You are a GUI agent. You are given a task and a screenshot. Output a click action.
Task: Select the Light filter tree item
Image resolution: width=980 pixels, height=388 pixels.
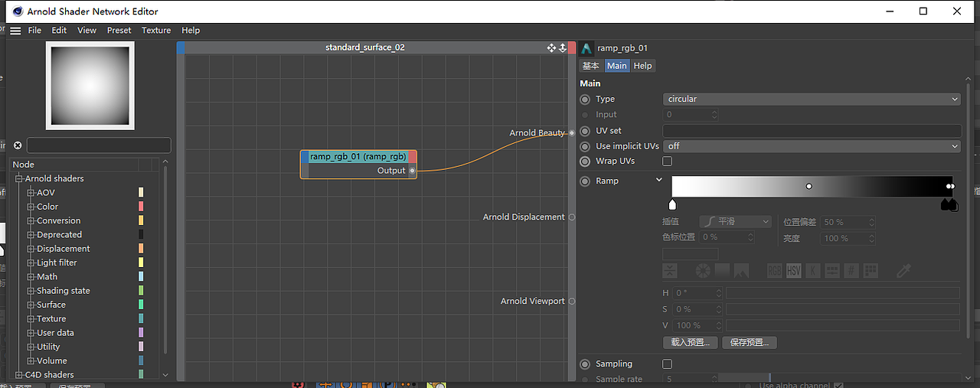click(x=57, y=262)
